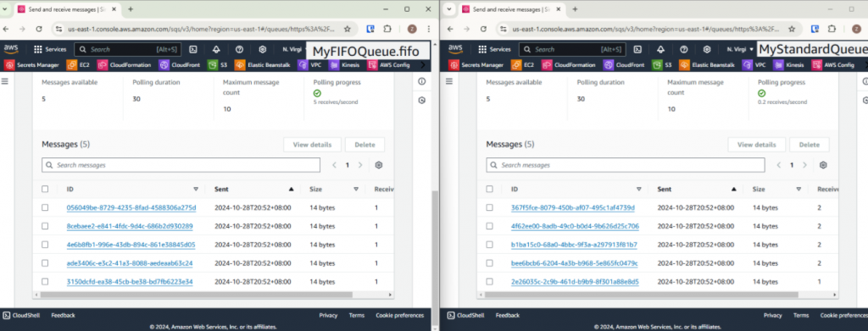This screenshot has height=331, width=868.
Task: Open notifications bell in left window
Action: (x=216, y=49)
